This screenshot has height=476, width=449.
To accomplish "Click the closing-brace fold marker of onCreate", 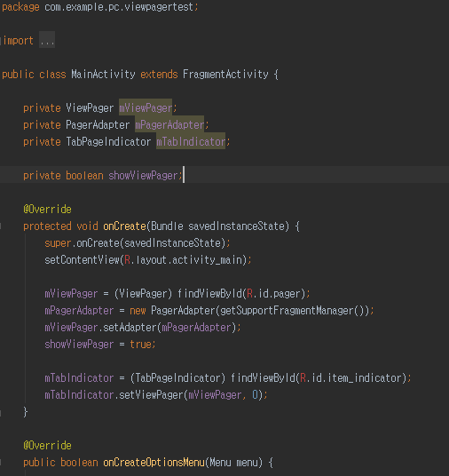I will 1,412.
